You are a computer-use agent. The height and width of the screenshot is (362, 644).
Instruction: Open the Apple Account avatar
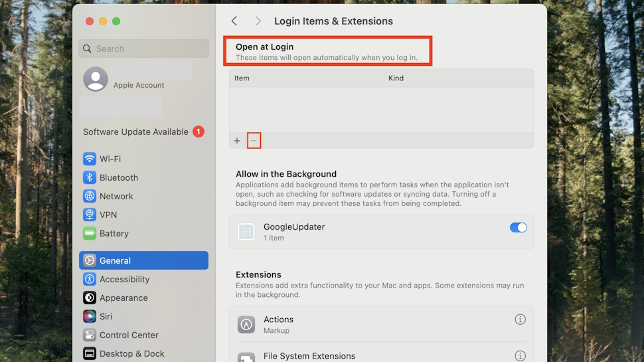pos(96,78)
